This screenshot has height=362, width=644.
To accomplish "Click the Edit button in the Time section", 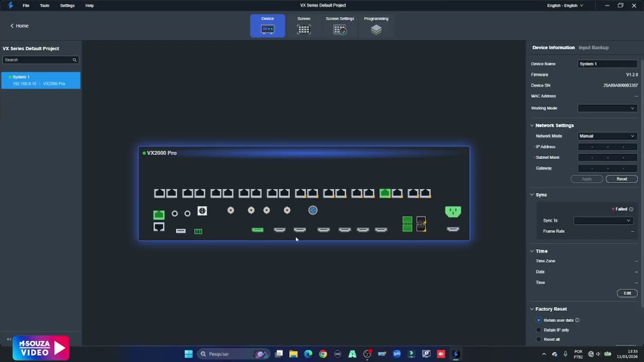I will (627, 293).
